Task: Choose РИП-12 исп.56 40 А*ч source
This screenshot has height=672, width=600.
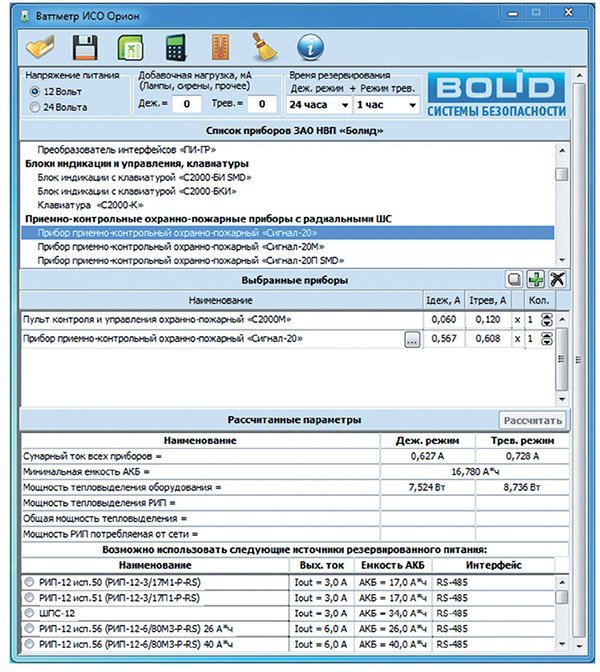Action: [29, 644]
